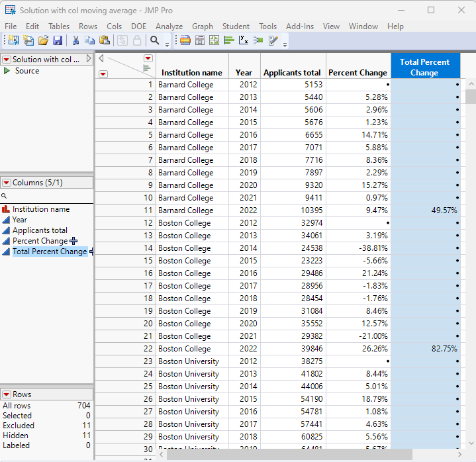Click the vertical scrollbar thumb
Image resolution: width=476 pixels, height=462 pixels.
(470, 97)
